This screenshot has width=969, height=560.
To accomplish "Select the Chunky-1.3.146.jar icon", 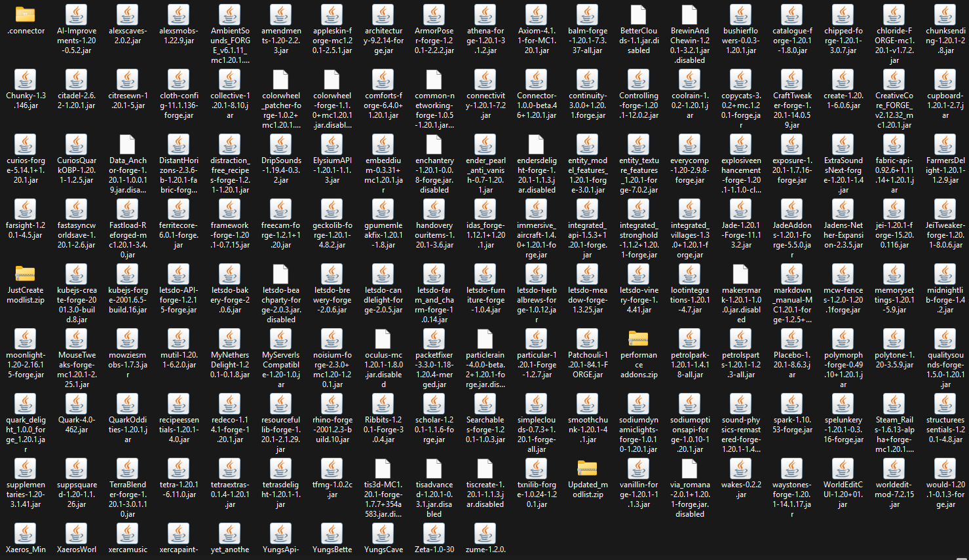I will [25, 79].
